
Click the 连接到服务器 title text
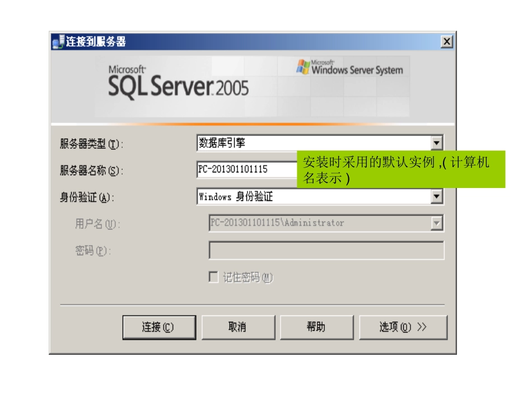(x=96, y=42)
